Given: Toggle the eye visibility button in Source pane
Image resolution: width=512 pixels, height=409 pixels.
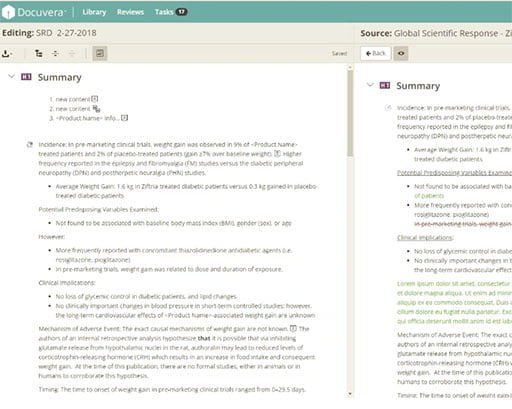Looking at the screenshot, I should coord(401,53).
